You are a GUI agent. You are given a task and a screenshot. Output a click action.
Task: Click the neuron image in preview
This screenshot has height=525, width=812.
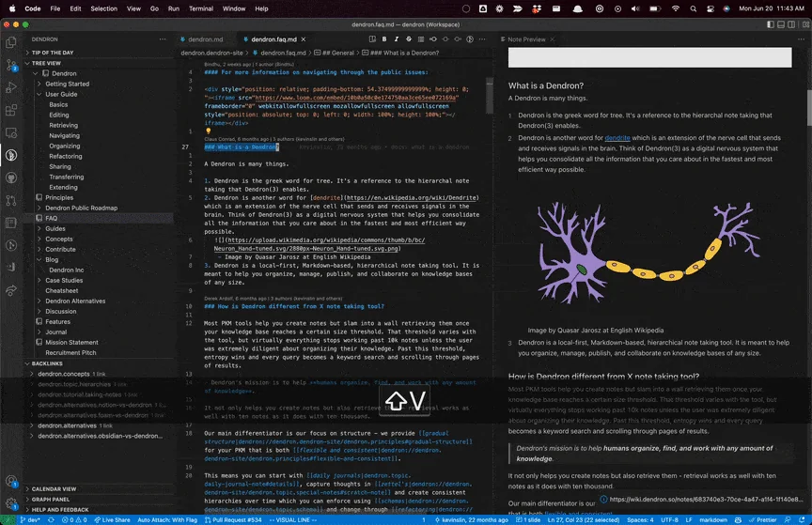coord(648,252)
